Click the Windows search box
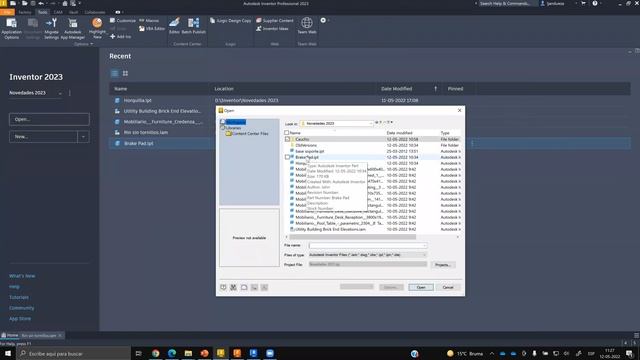Image resolution: width=640 pixels, height=360 pixels. (73, 353)
